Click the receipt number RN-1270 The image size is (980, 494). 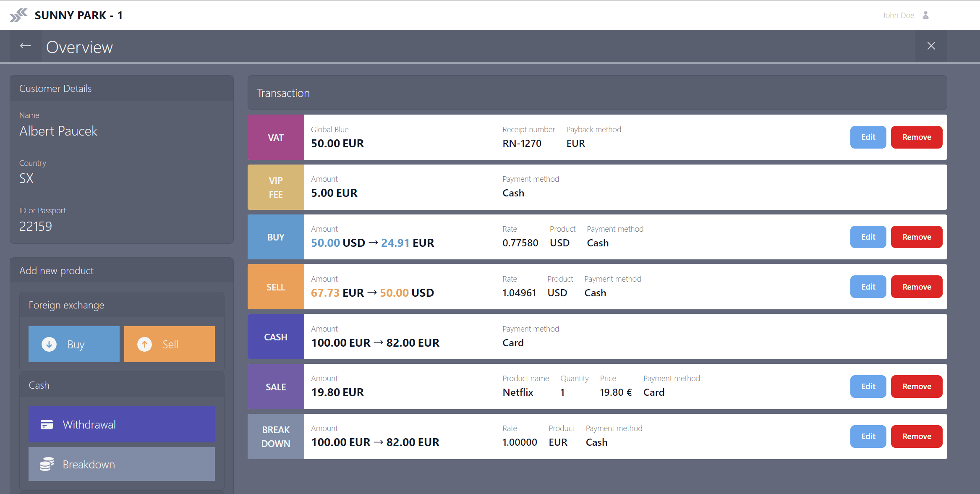(522, 144)
